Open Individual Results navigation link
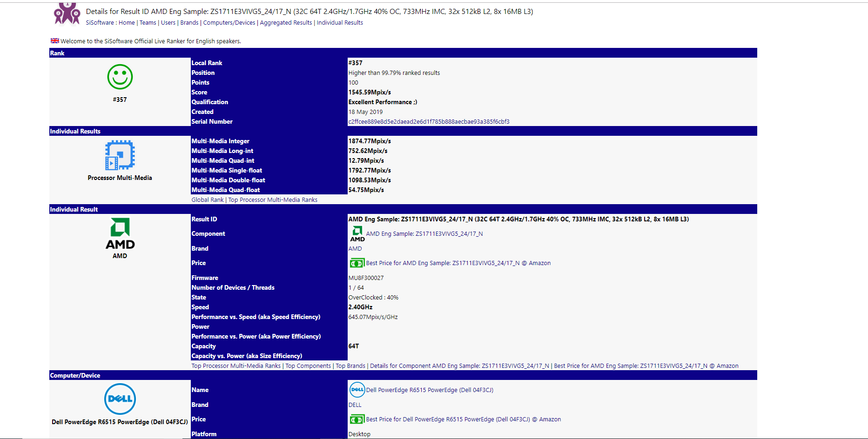Screen dimensions: 868x439 (340, 23)
